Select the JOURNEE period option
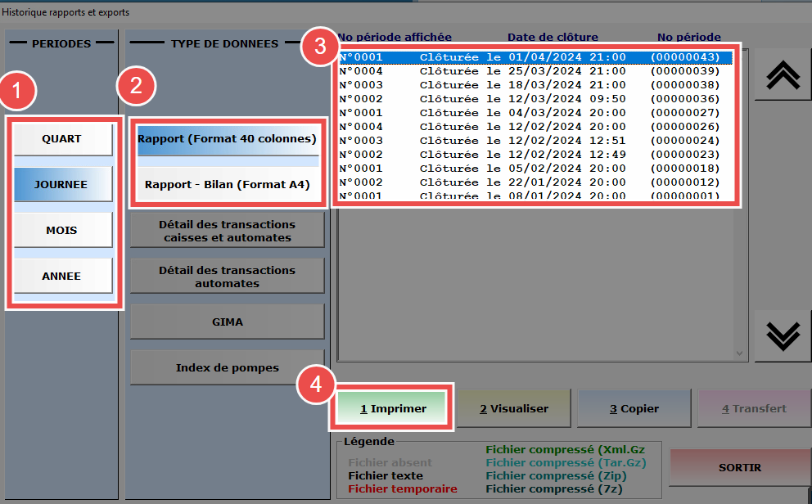The height and width of the screenshot is (504, 812). [62, 185]
